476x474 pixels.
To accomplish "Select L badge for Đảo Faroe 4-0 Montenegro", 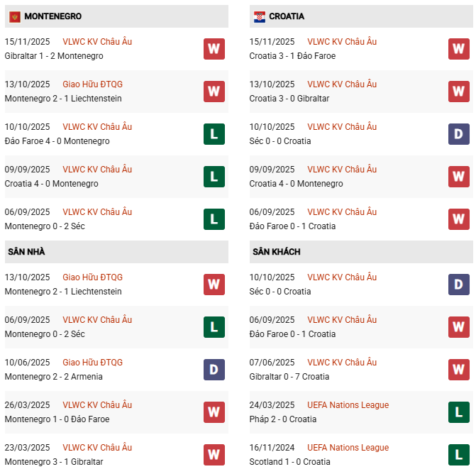I will pos(214,134).
